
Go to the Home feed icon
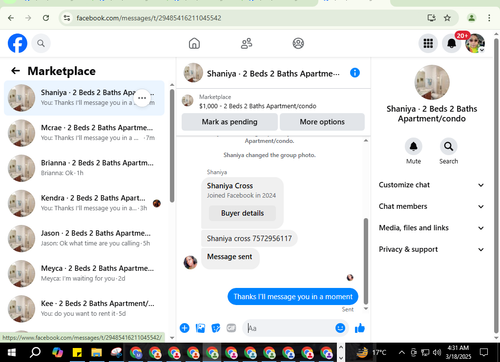pos(194,43)
